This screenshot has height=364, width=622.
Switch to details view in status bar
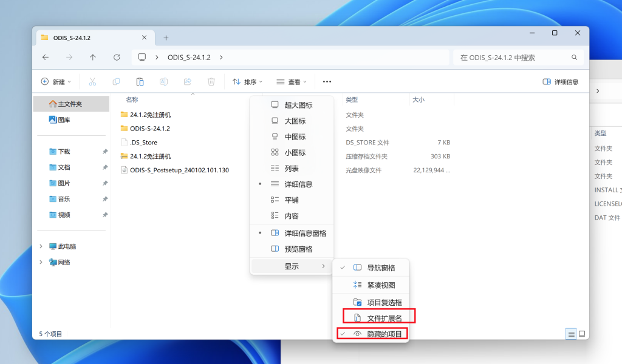pos(571,334)
